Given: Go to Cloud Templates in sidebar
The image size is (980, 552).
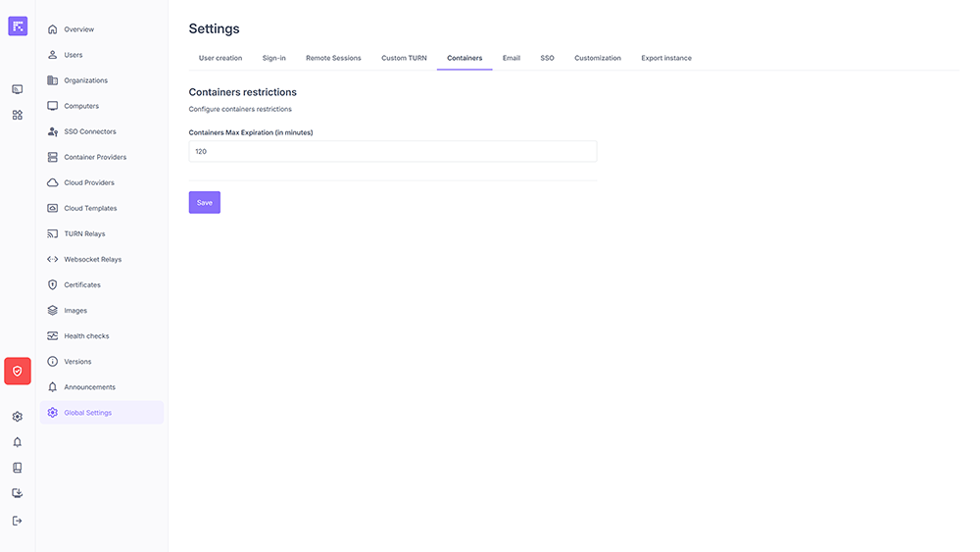Looking at the screenshot, I should 90,208.
